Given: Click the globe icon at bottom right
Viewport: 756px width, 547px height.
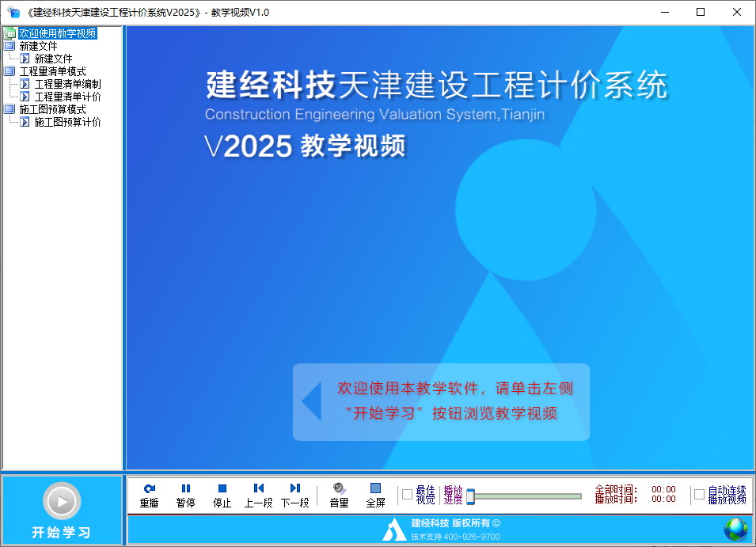Looking at the screenshot, I should [735, 529].
